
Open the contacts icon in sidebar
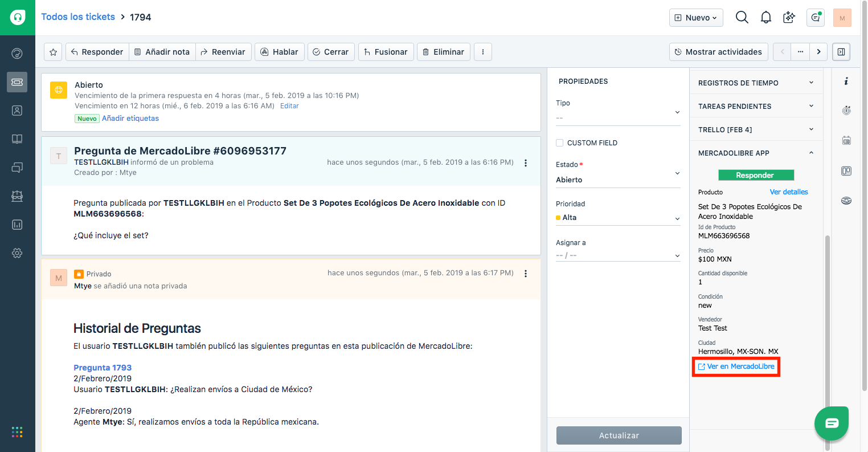[x=17, y=111]
